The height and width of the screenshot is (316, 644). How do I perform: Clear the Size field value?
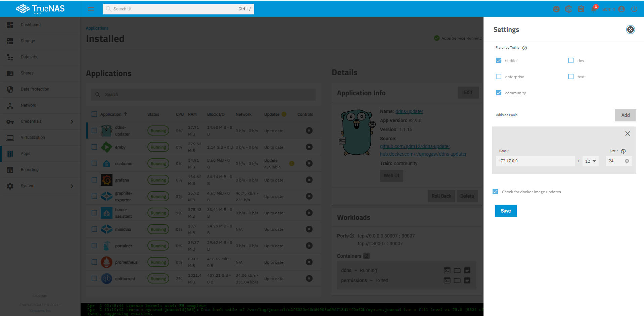click(627, 161)
